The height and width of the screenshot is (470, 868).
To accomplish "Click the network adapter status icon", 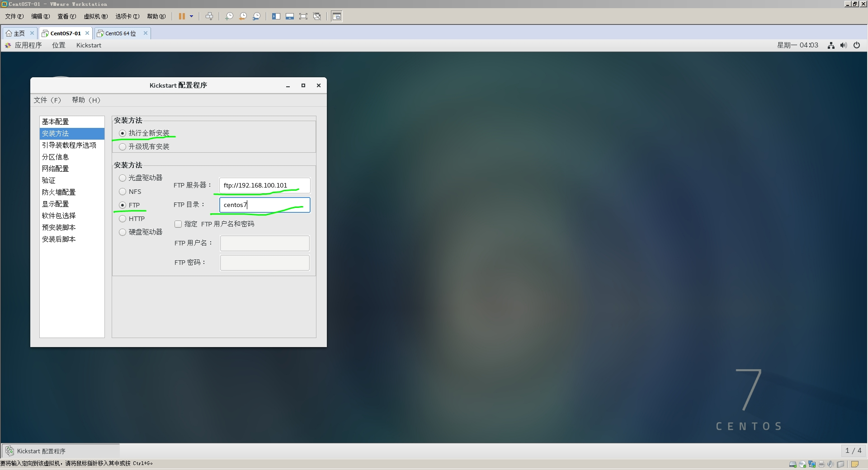I will pyautogui.click(x=812, y=464).
